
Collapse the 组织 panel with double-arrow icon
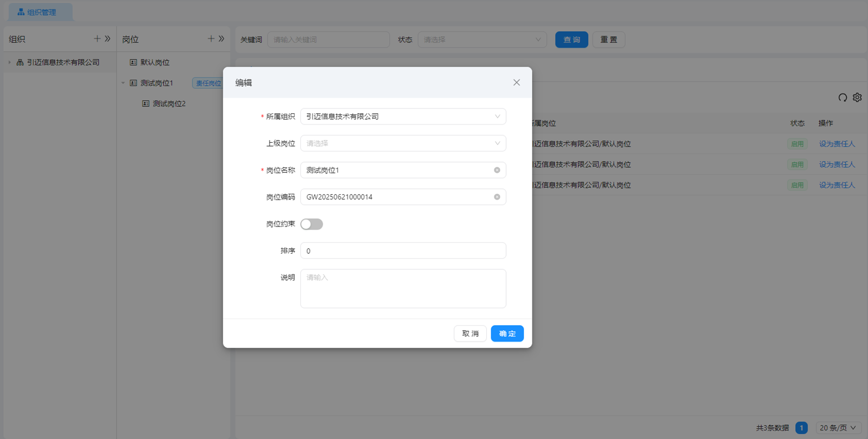(x=108, y=39)
